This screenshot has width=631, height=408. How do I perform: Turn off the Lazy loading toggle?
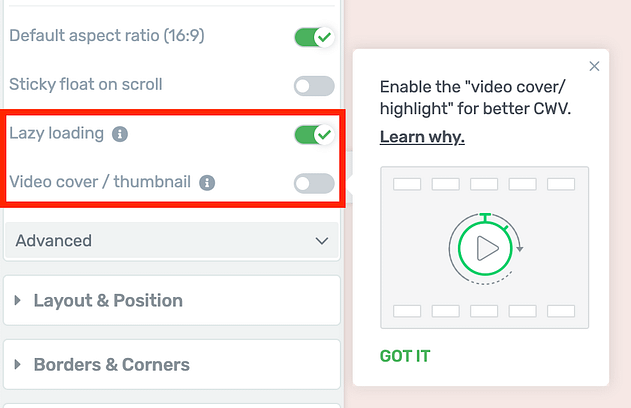coord(314,135)
